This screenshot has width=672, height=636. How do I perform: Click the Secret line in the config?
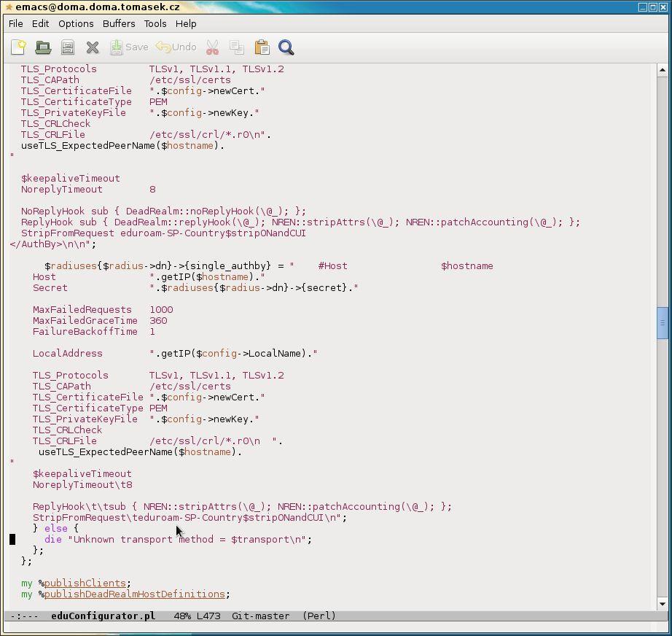pyautogui.click(x=195, y=288)
